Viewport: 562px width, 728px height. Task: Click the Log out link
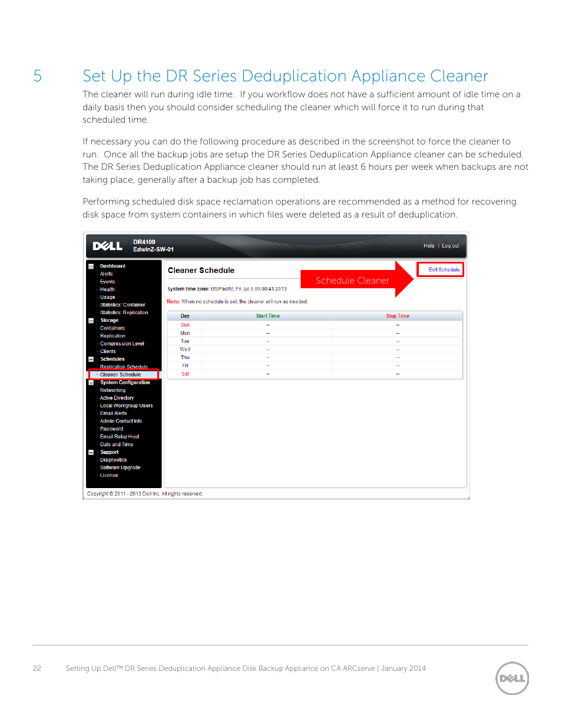[451, 246]
